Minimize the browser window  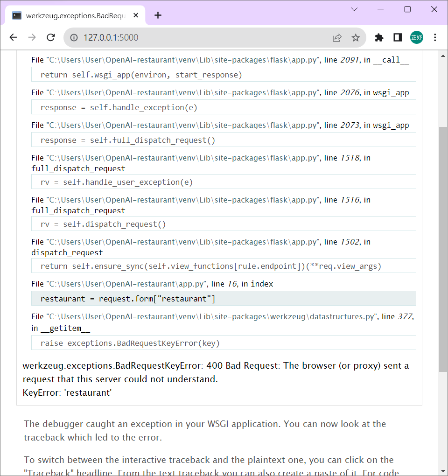380,9
